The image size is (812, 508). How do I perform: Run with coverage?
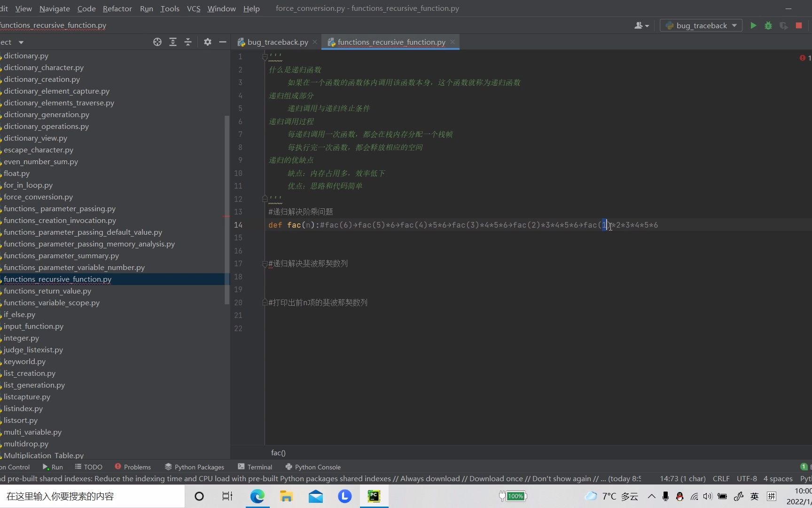tap(783, 25)
